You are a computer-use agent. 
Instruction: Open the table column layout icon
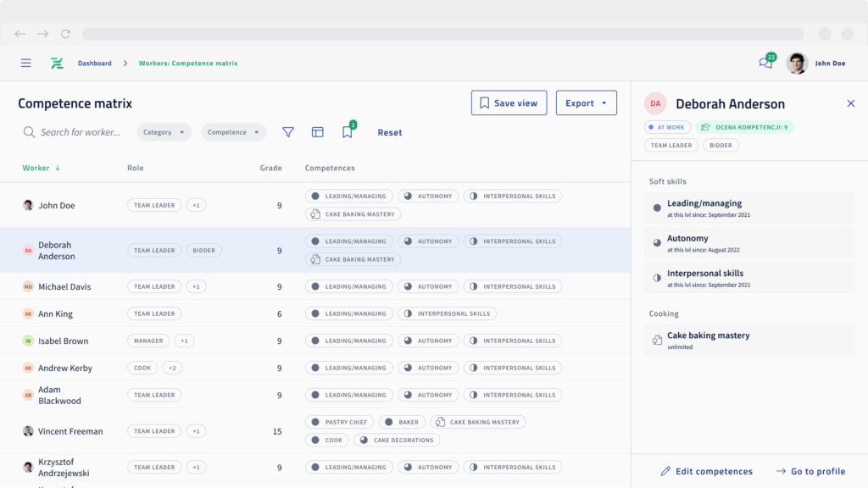coord(318,132)
